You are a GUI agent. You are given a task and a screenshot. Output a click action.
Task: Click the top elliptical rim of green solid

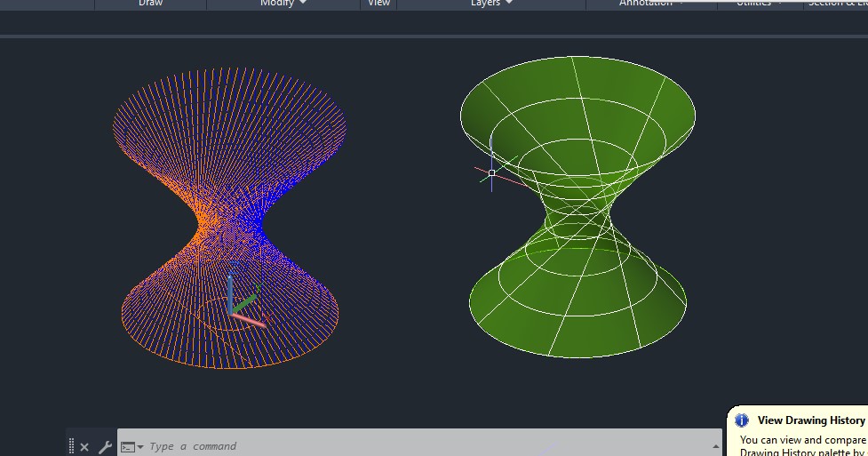577,56
